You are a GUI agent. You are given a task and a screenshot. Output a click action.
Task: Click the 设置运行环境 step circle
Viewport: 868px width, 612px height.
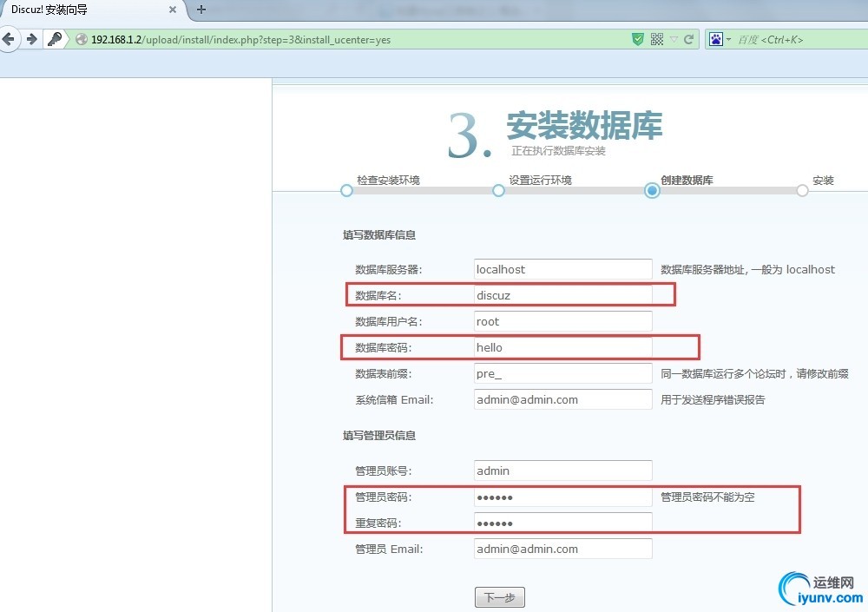tap(498, 190)
